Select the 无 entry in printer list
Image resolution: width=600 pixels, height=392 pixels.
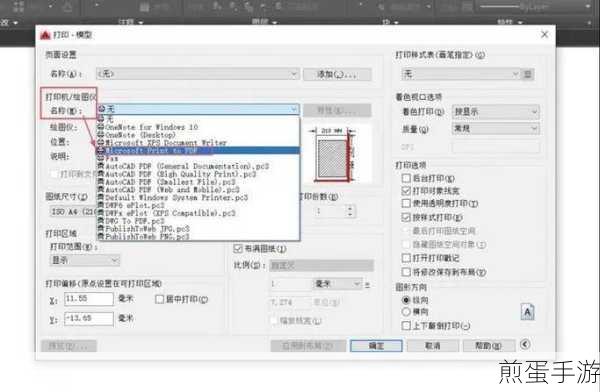pos(197,119)
